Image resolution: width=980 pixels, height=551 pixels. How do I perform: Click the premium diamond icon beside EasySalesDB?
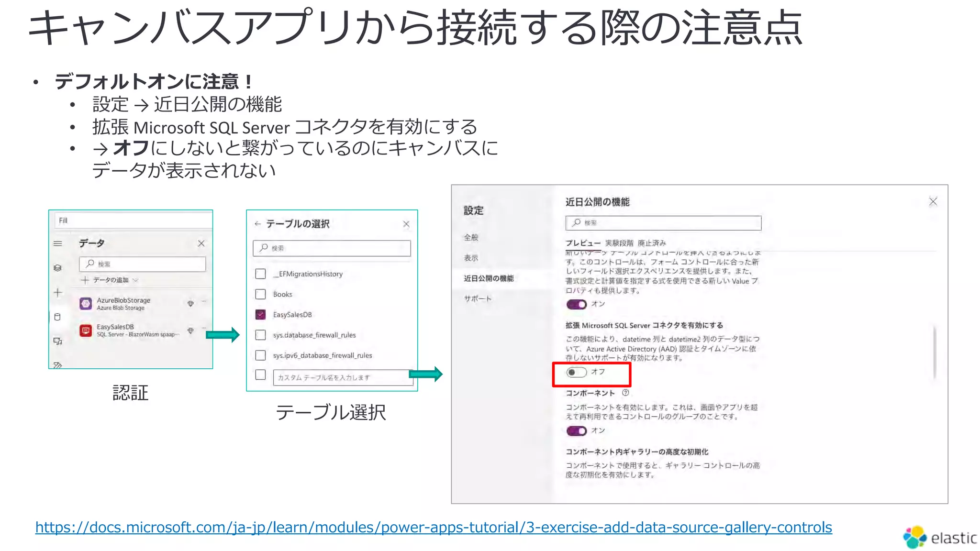click(x=190, y=331)
